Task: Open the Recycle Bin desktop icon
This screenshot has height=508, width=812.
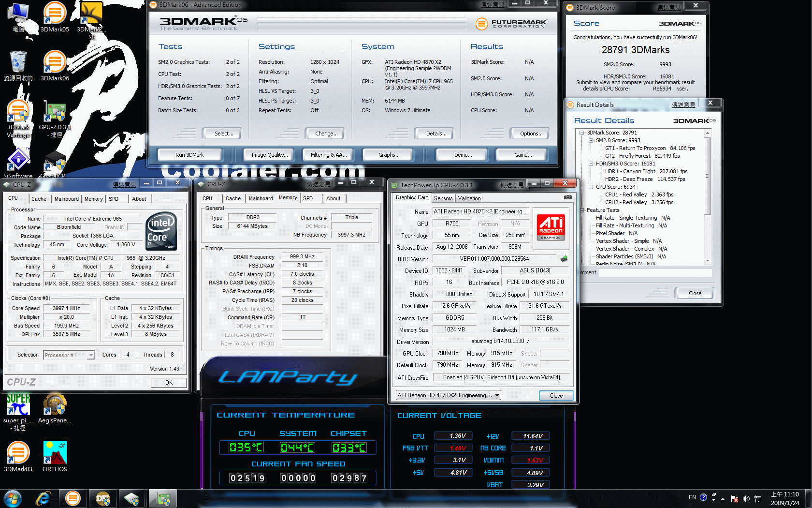Action: point(18,66)
